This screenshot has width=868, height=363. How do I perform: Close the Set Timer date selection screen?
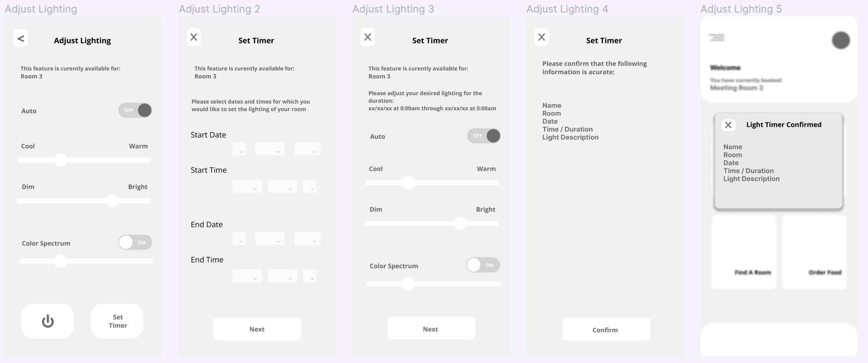tap(194, 37)
